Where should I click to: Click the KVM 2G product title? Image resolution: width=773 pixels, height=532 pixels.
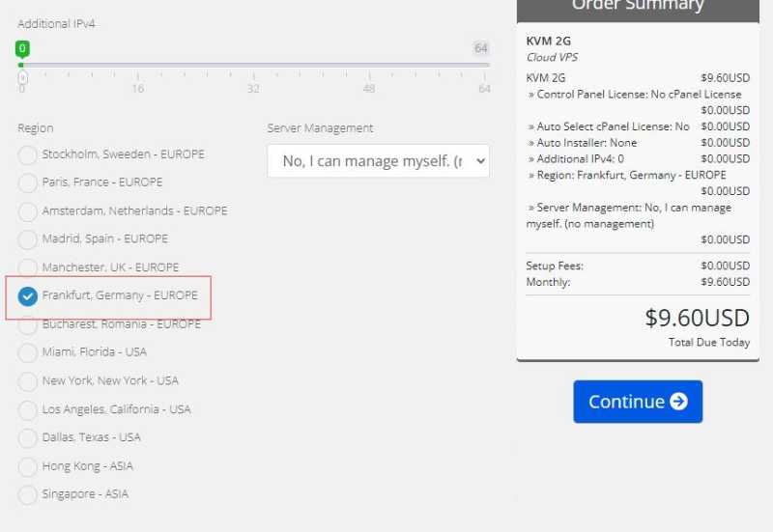point(548,41)
